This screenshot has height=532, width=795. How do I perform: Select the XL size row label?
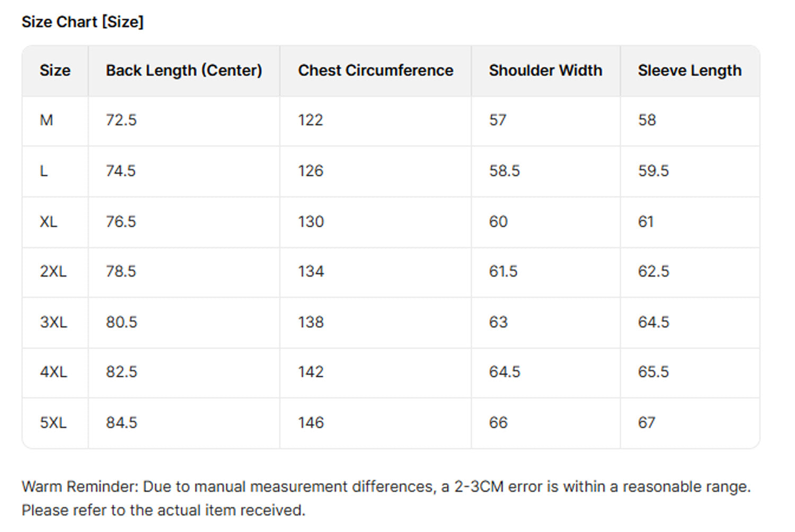coord(48,221)
